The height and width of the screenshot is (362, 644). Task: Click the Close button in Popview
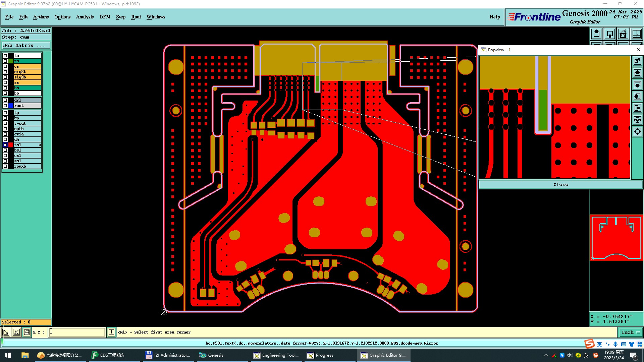pos(560,184)
